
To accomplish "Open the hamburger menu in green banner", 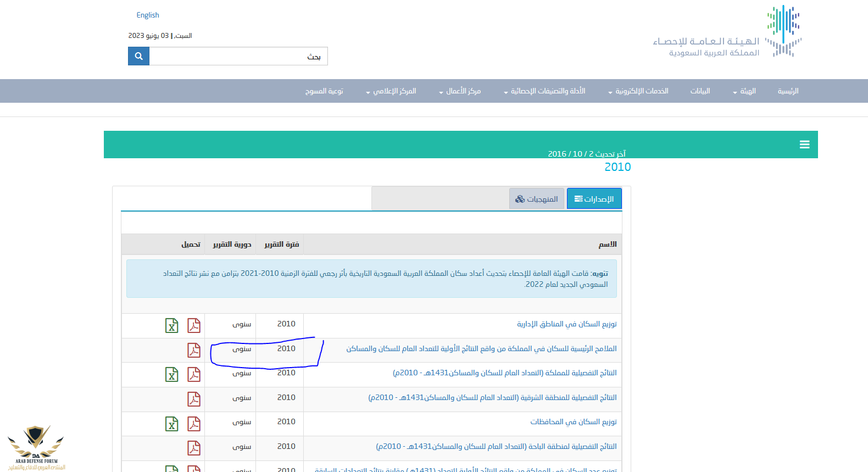I will tap(804, 145).
